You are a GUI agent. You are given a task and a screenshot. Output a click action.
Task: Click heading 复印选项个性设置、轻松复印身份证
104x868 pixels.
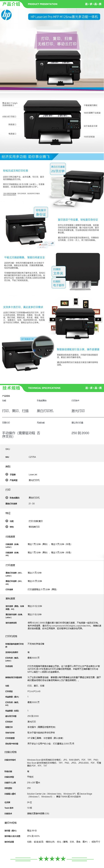pos(78,219)
